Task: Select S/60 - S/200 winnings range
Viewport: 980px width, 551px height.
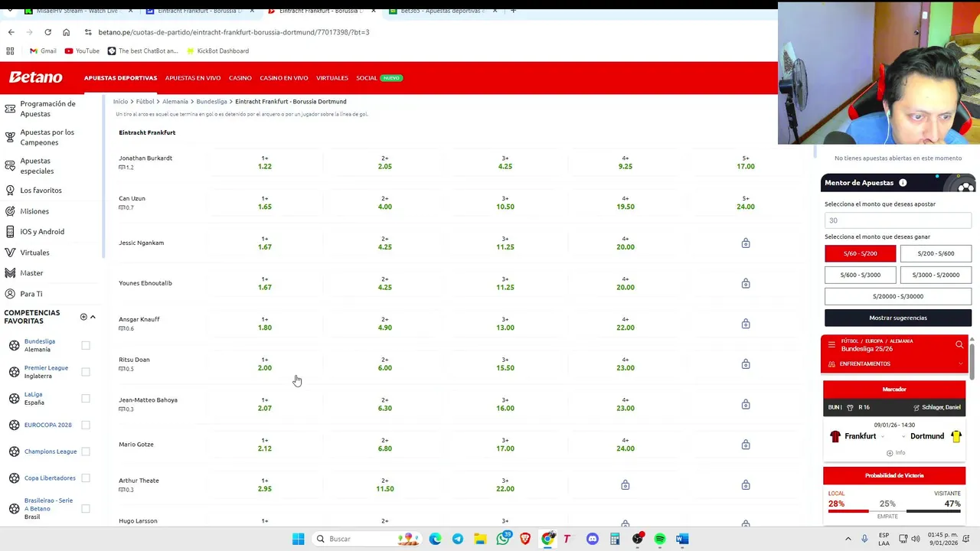Action: (x=860, y=253)
